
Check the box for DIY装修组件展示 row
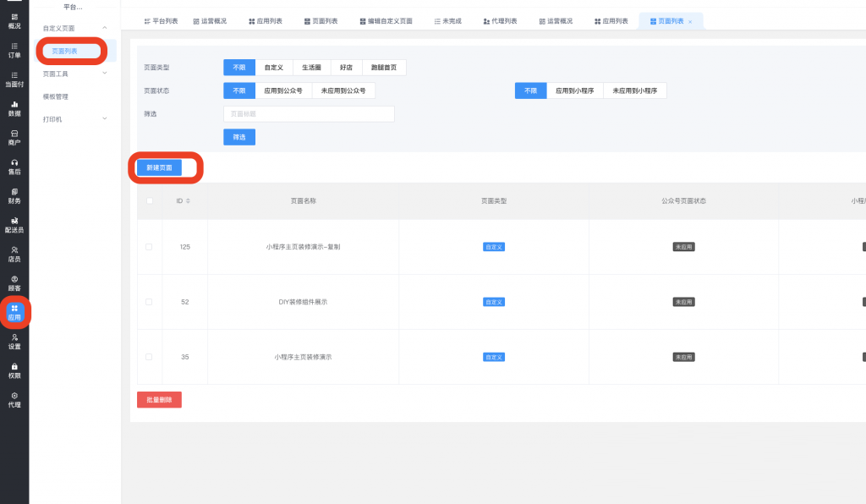click(149, 302)
